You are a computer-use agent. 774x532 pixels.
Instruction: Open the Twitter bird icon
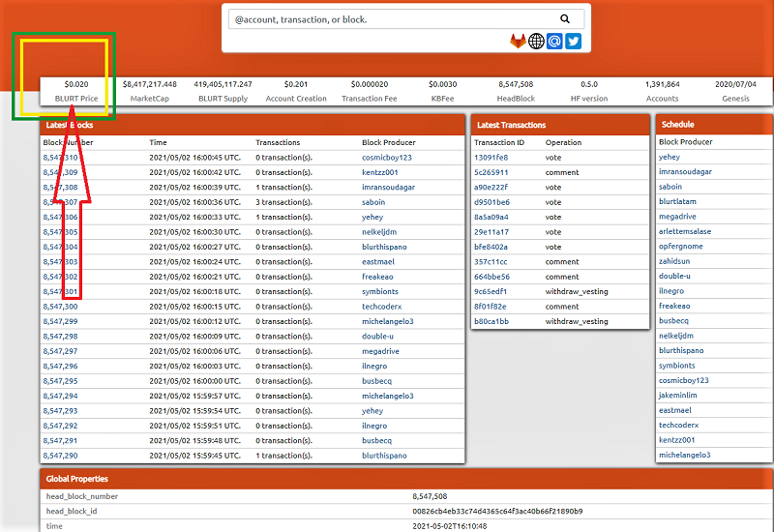click(573, 41)
